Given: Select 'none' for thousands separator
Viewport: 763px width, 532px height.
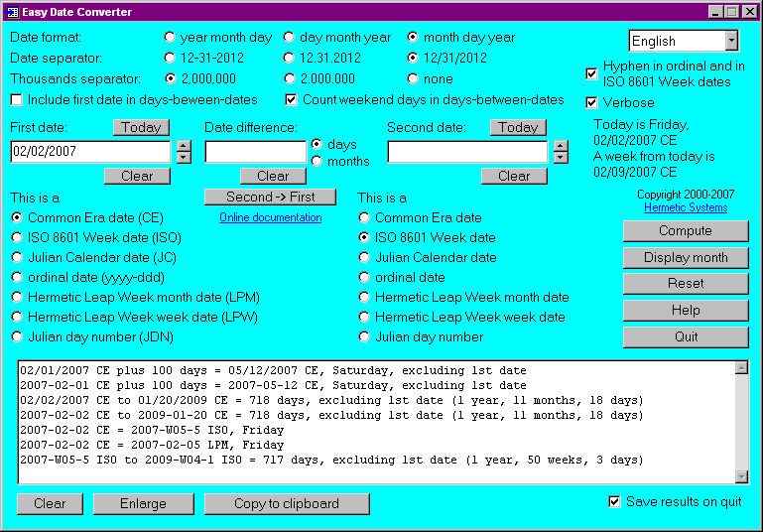Looking at the screenshot, I should point(413,78).
